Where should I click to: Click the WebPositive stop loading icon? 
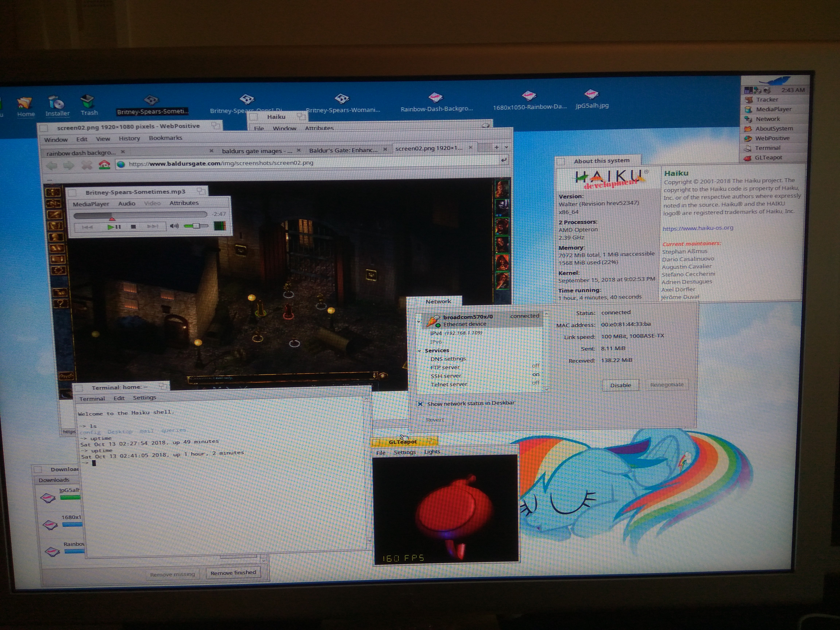click(87, 165)
